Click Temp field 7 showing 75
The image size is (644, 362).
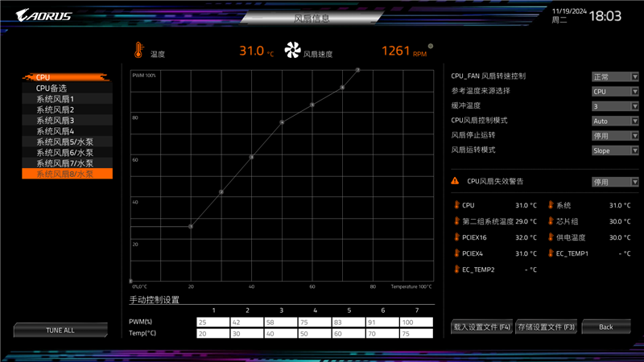416,334
